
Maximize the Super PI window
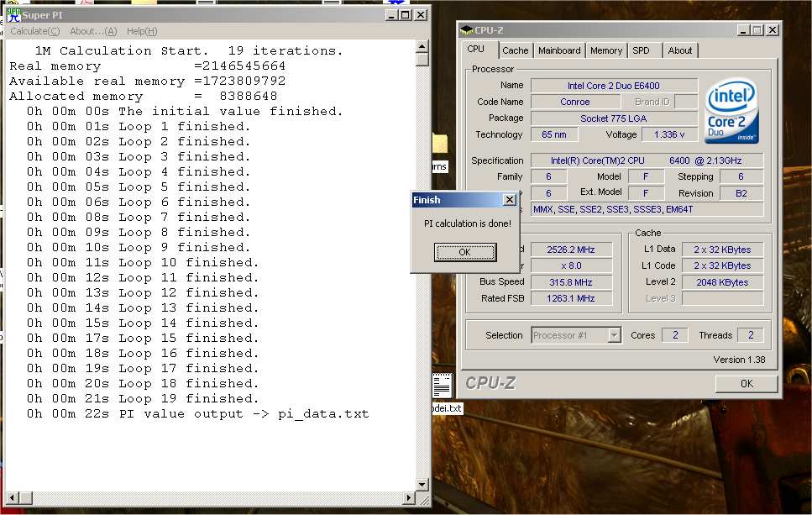406,14
